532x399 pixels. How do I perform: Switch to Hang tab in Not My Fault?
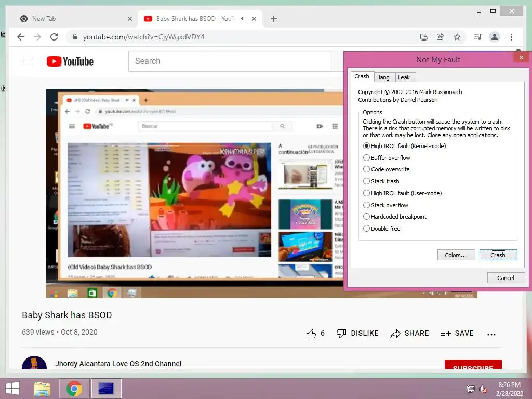[383, 77]
